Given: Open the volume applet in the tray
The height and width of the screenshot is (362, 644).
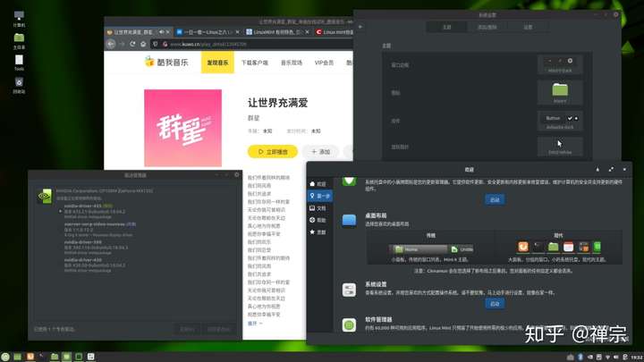Looking at the screenshot, I should click(x=616, y=357).
